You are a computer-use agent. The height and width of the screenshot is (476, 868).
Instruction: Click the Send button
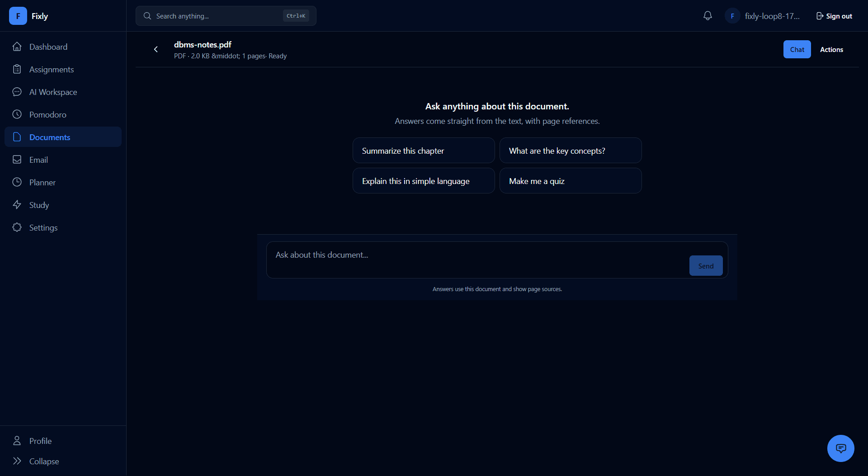click(706, 266)
